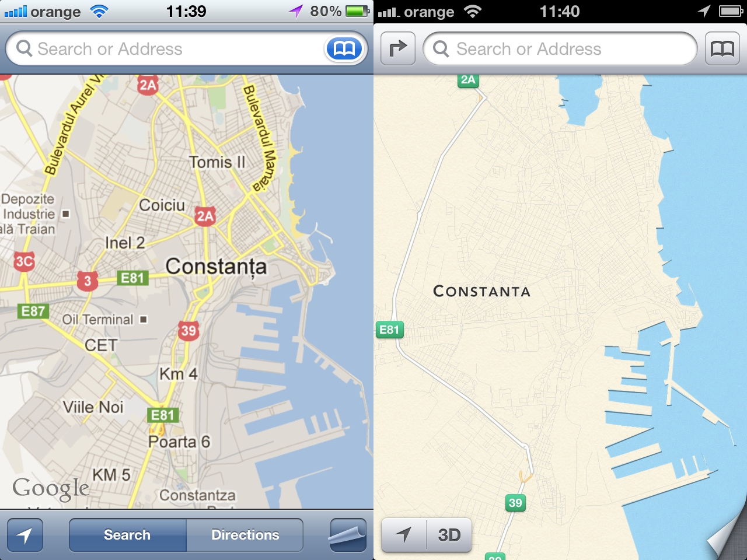Focus the Search or Address field in Apple Maps
747x560 pixels.
[x=560, y=49]
